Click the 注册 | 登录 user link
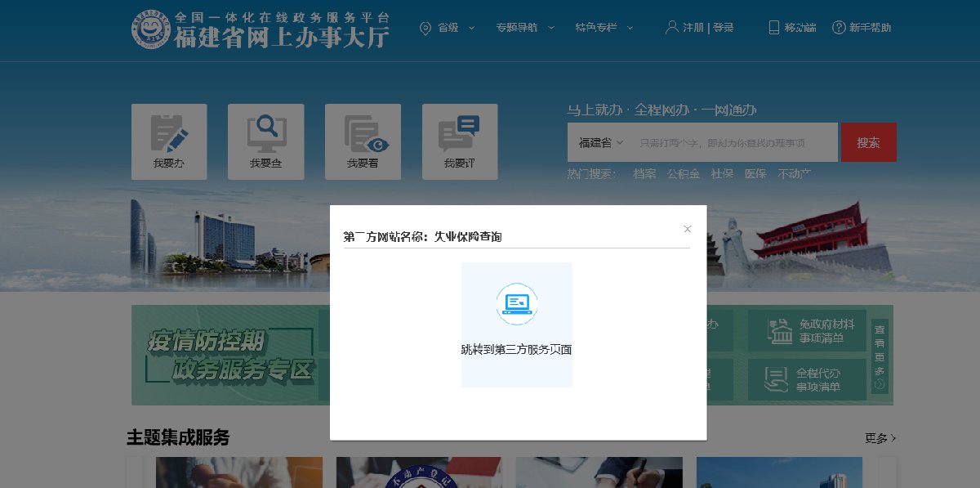The height and width of the screenshot is (488, 980). click(x=707, y=28)
